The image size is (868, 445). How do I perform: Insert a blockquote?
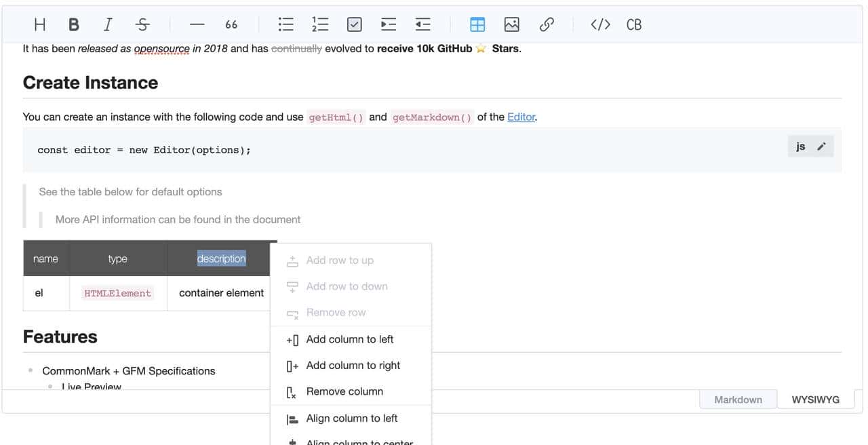click(x=231, y=24)
